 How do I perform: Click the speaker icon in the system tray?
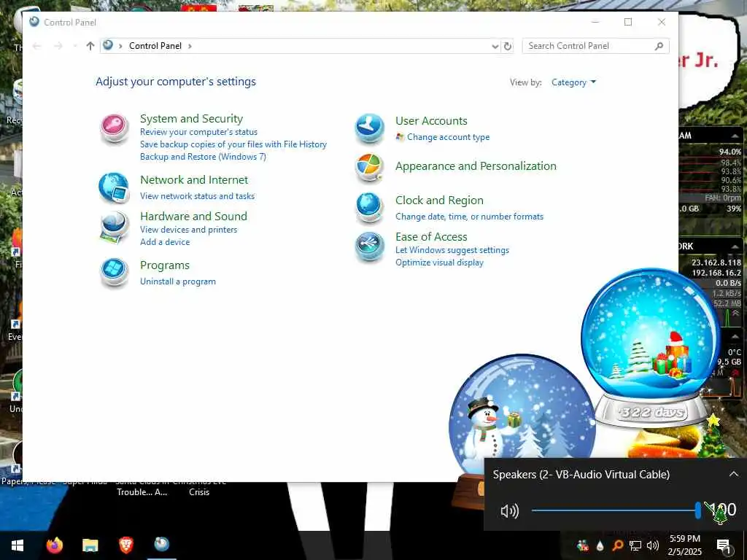[x=653, y=545]
